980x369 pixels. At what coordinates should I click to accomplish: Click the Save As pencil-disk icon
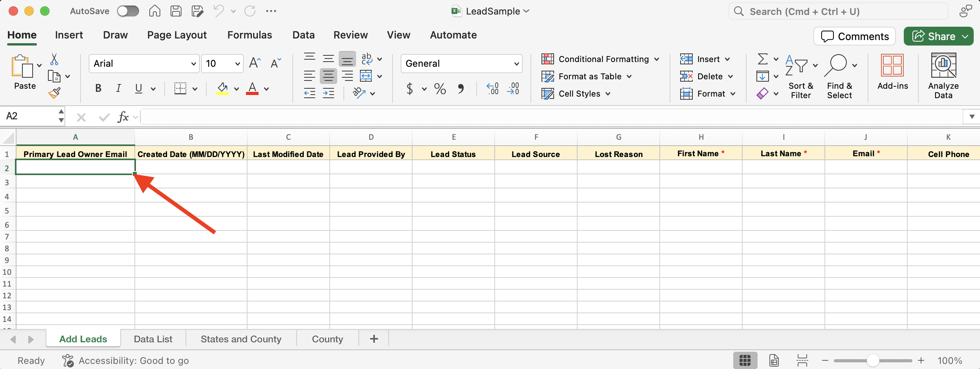[197, 11]
